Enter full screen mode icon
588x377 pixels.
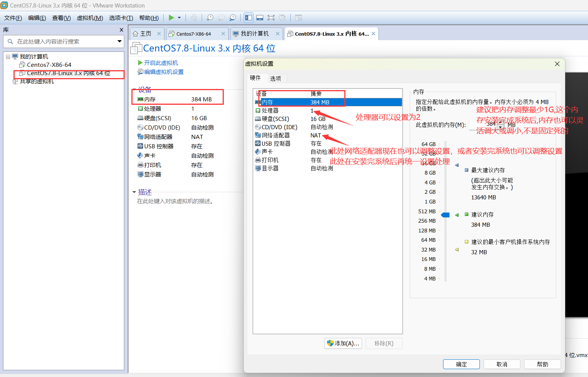(271, 18)
